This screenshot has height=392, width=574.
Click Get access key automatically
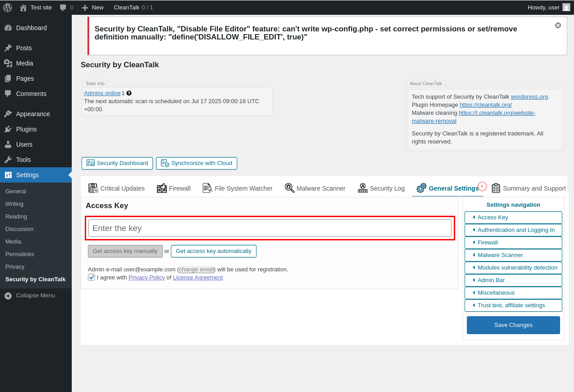(x=213, y=251)
